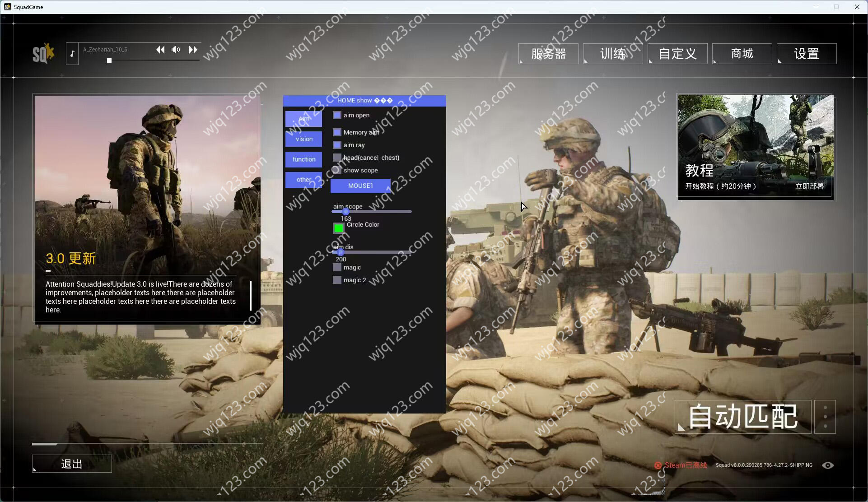This screenshot has height=502, width=868.
Task: Click the SQ Squad logo
Action: tap(43, 54)
